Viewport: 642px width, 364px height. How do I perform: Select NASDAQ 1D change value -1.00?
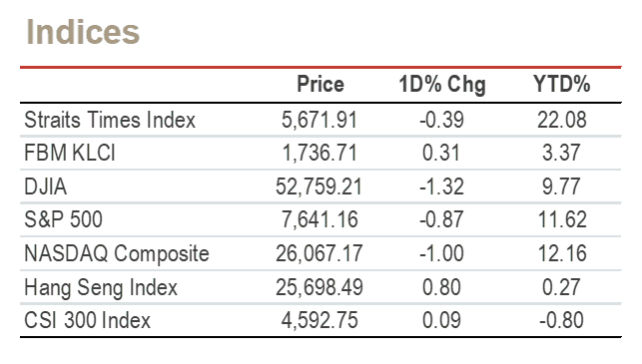441,253
